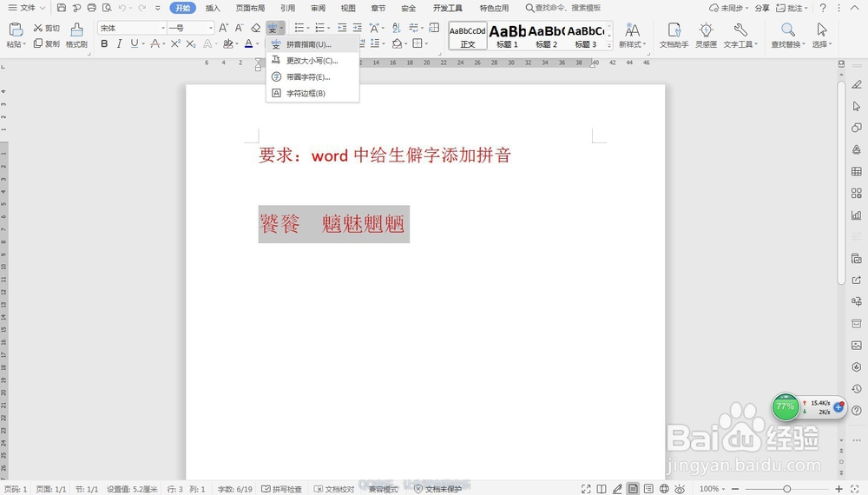Collapse the ribbon with the chevron
Image resolution: width=868 pixels, height=495 pixels.
pyautogui.click(x=855, y=8)
